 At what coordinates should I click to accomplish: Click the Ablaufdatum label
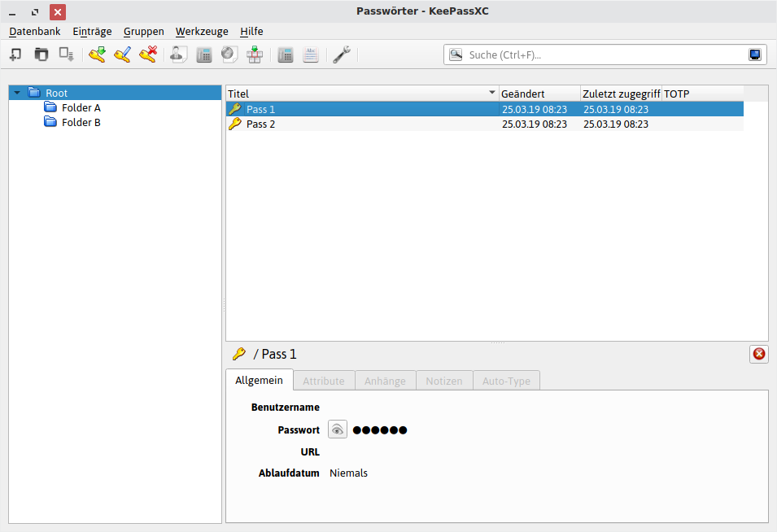[x=289, y=473]
